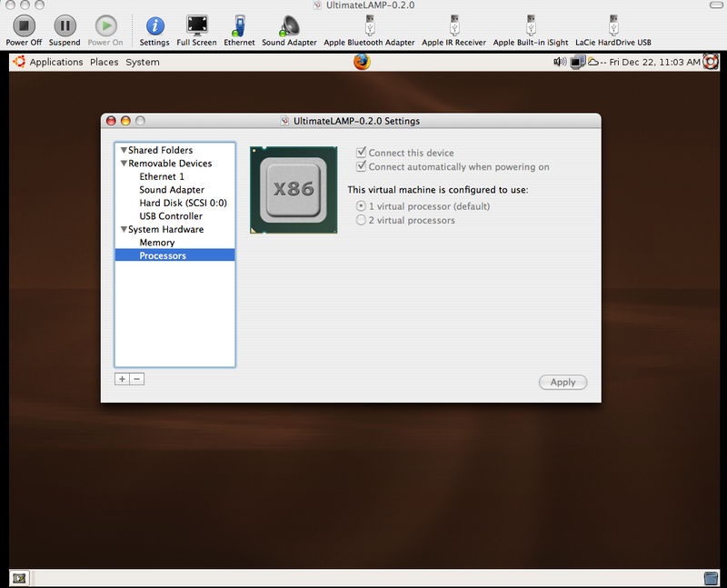Viewport: 727px width, 588px height.
Task: Click the System Hardware heading text
Action: pos(166,229)
